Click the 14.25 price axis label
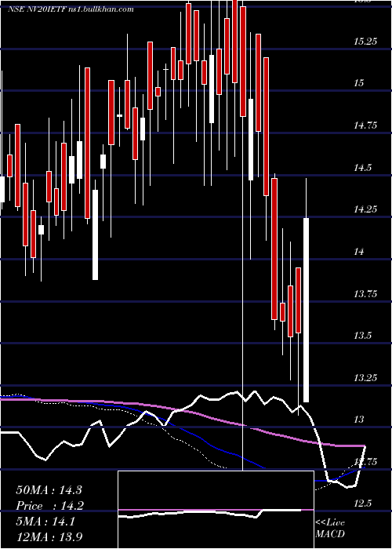This screenshot has width=392, height=549. click(x=365, y=209)
